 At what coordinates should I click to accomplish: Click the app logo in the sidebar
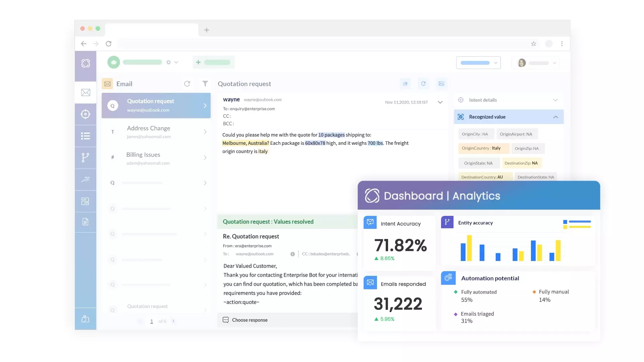(x=86, y=63)
